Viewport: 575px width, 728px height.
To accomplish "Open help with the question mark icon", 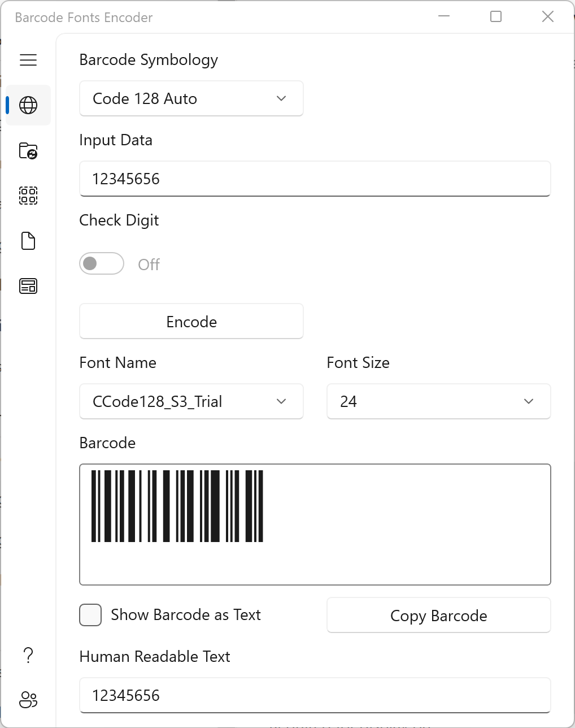I will (x=28, y=656).
